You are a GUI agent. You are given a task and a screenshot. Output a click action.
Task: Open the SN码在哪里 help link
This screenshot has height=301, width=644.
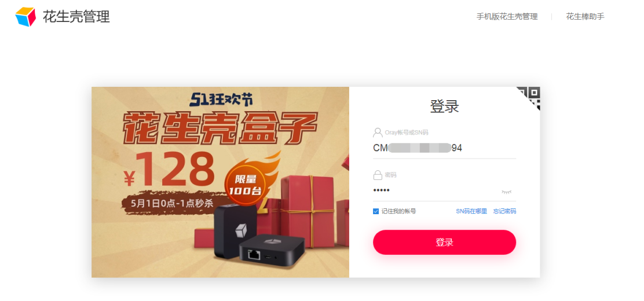(x=471, y=211)
